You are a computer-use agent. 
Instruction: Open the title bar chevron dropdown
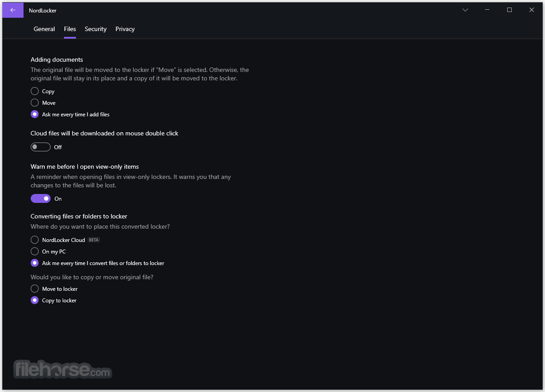(x=465, y=10)
